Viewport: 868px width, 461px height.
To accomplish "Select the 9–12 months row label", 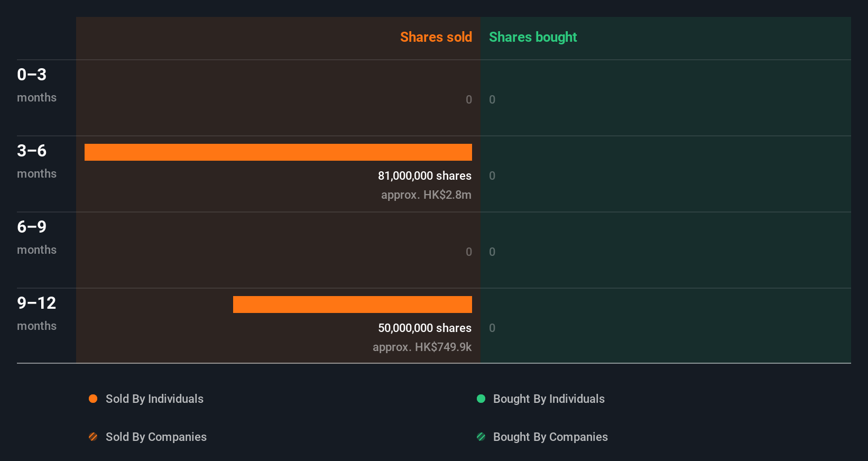I will coord(36,313).
